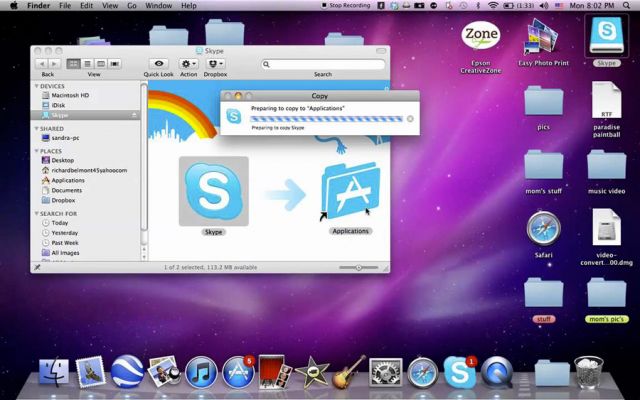Open the Dropbox toolbar dropdown
The image size is (640, 400).
point(215,64)
